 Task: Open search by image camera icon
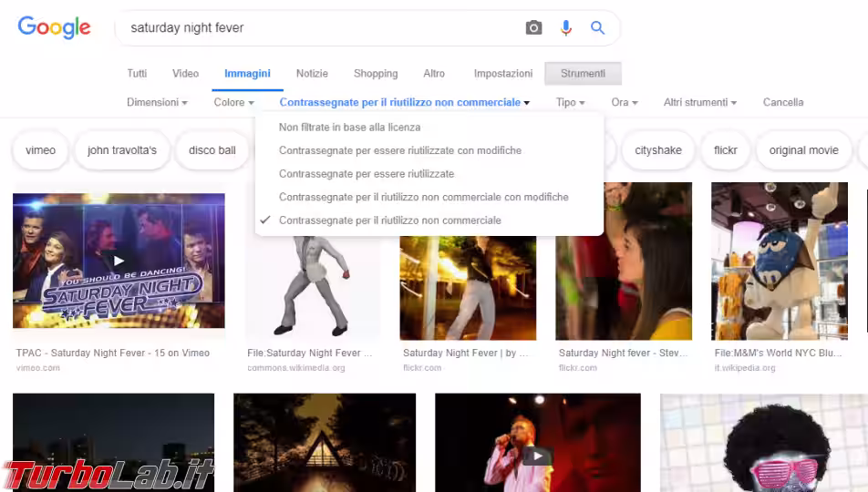tap(533, 27)
